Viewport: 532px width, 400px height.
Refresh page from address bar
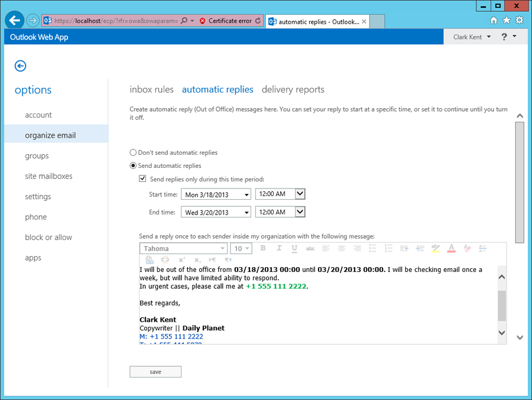point(258,21)
